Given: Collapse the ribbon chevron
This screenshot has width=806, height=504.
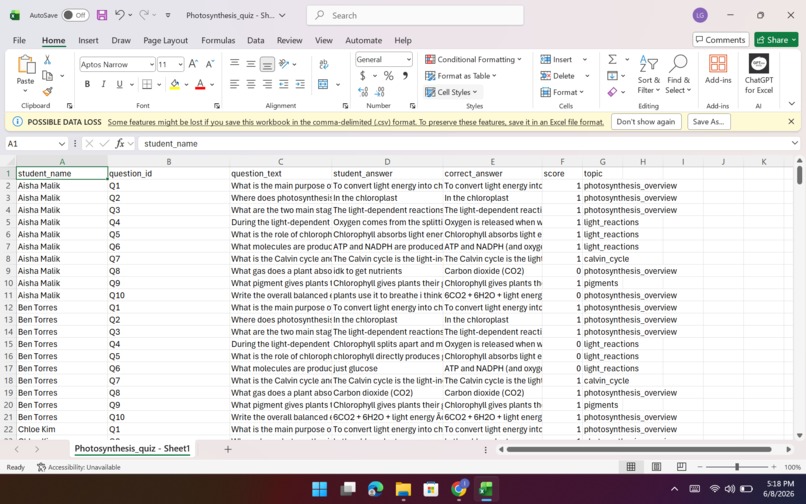Looking at the screenshot, I should 792,104.
